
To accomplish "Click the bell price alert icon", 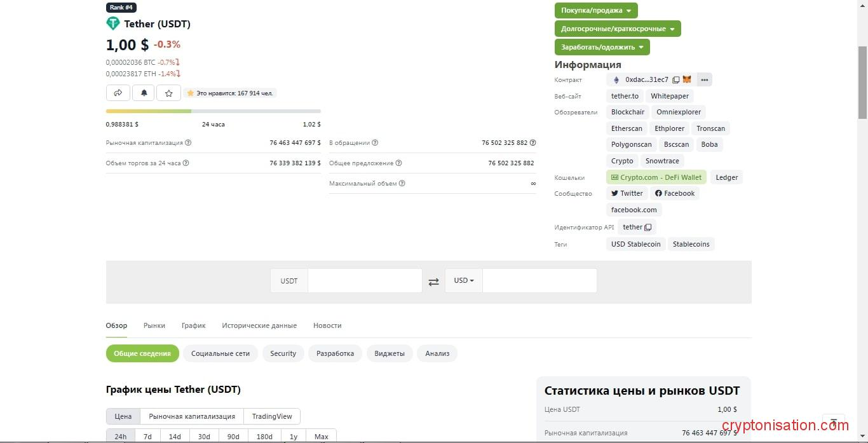I will click(x=144, y=93).
